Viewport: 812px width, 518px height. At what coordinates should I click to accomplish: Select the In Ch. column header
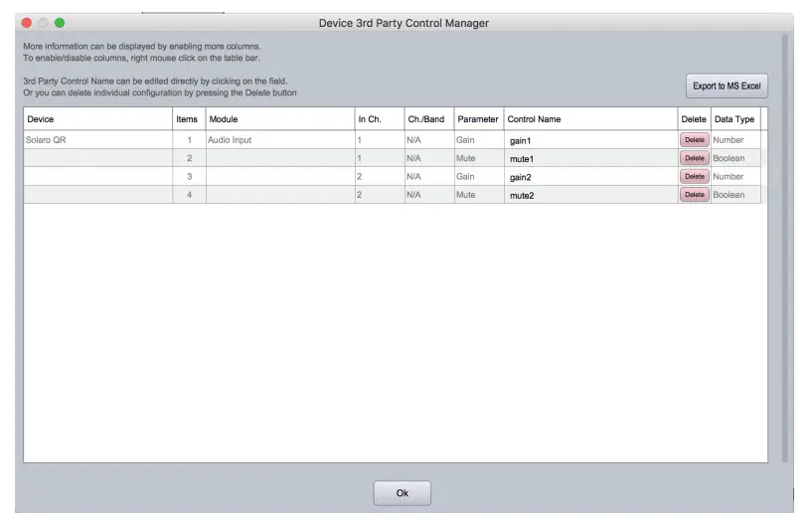pyautogui.click(x=380, y=119)
